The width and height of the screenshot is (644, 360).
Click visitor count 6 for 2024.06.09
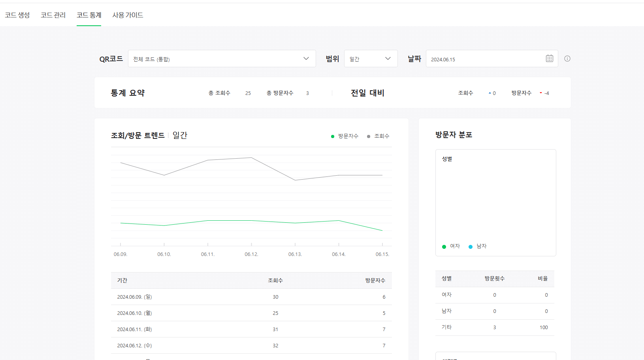383,297
